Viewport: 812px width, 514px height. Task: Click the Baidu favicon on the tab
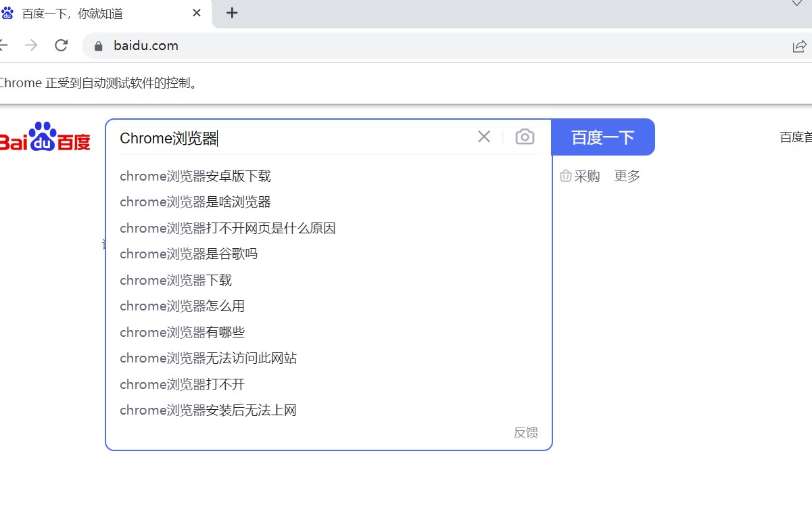pos(7,13)
